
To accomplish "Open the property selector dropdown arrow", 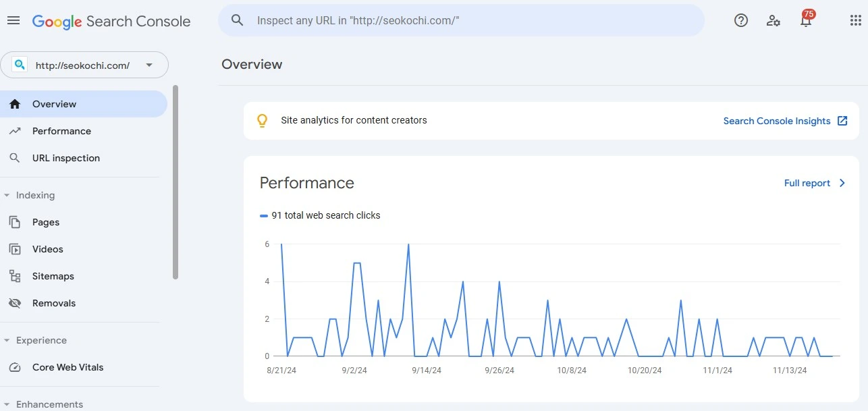I will pyautogui.click(x=149, y=65).
